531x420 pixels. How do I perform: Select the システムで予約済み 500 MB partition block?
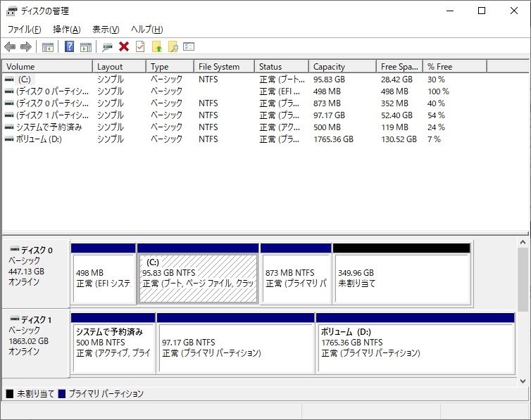pos(113,343)
